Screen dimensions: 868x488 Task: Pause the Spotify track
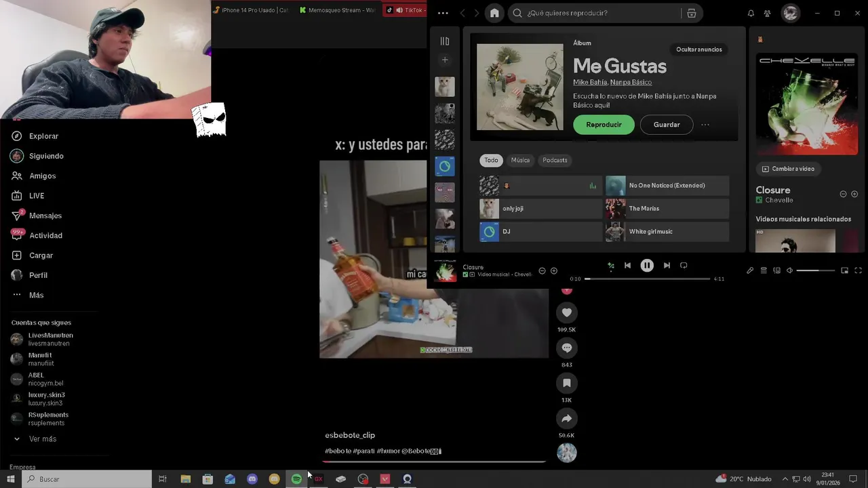pos(647,266)
